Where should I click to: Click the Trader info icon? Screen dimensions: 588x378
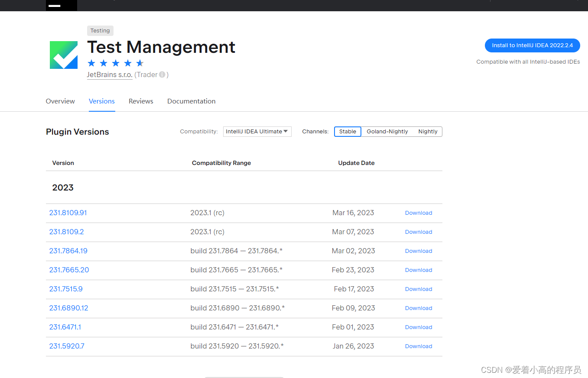click(162, 74)
